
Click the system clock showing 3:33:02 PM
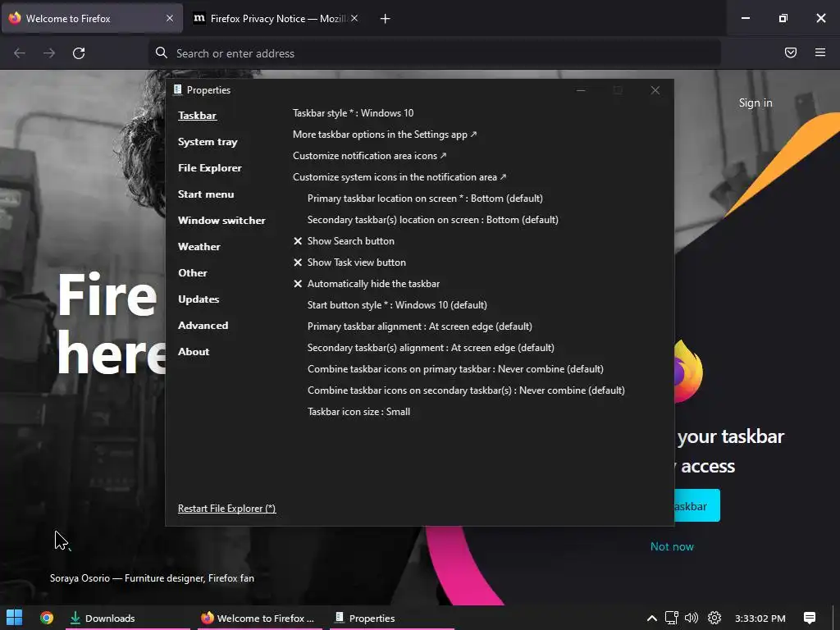point(760,619)
